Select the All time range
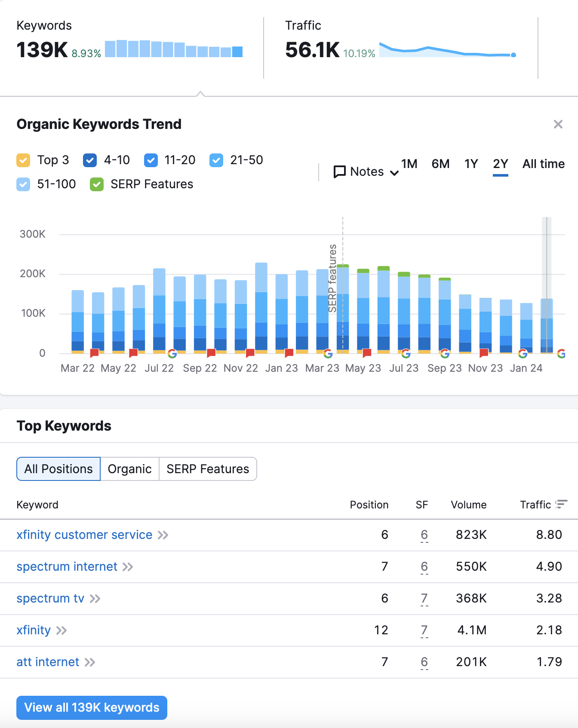The width and height of the screenshot is (578, 728). click(544, 164)
